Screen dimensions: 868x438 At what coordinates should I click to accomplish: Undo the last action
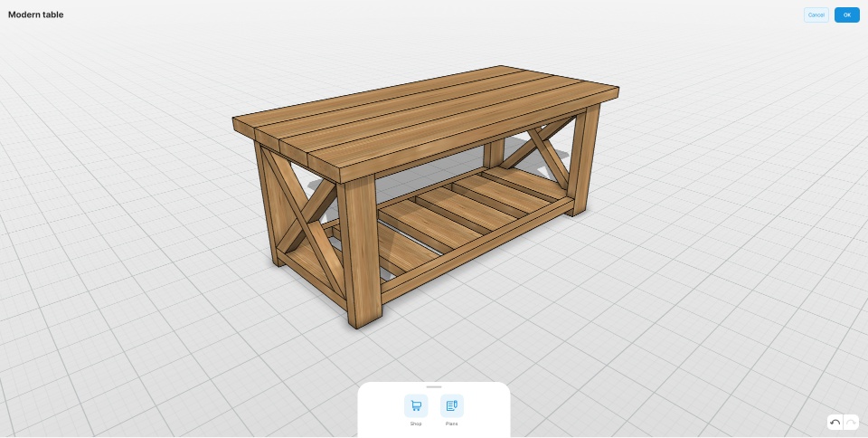pos(835,423)
